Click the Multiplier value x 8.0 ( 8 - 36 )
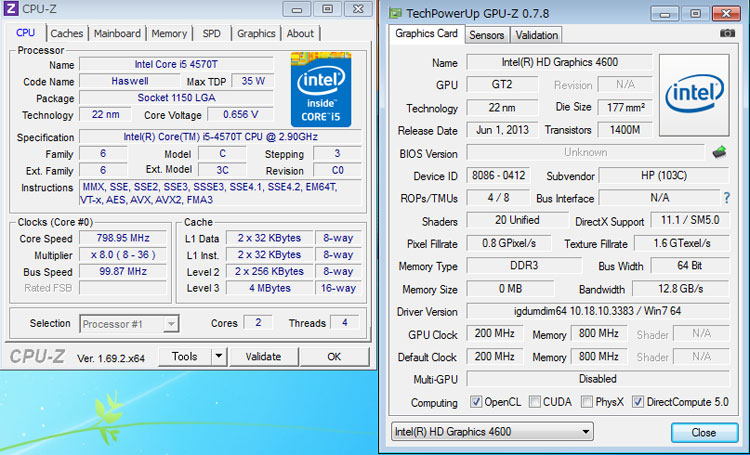Image resolution: width=750 pixels, height=455 pixels. pos(123,255)
